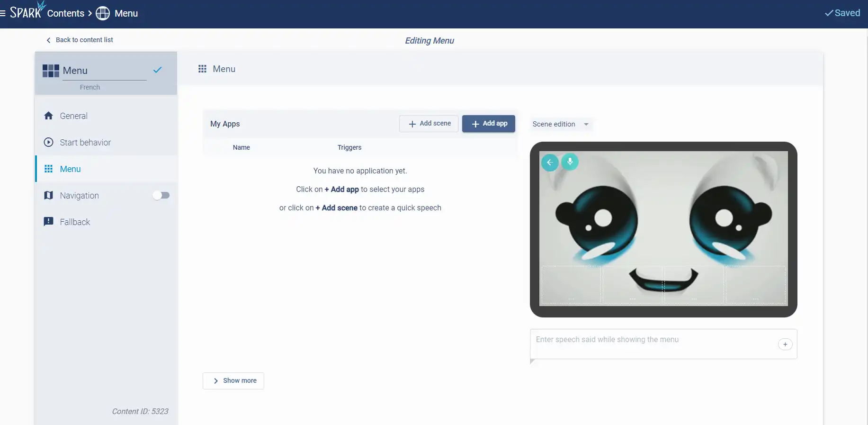This screenshot has height=425, width=868.
Task: Click the plus icon in the speech field
Action: point(785,344)
